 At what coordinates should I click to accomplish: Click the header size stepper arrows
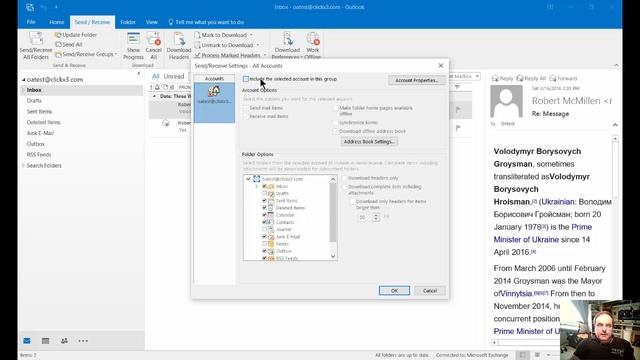(376, 217)
